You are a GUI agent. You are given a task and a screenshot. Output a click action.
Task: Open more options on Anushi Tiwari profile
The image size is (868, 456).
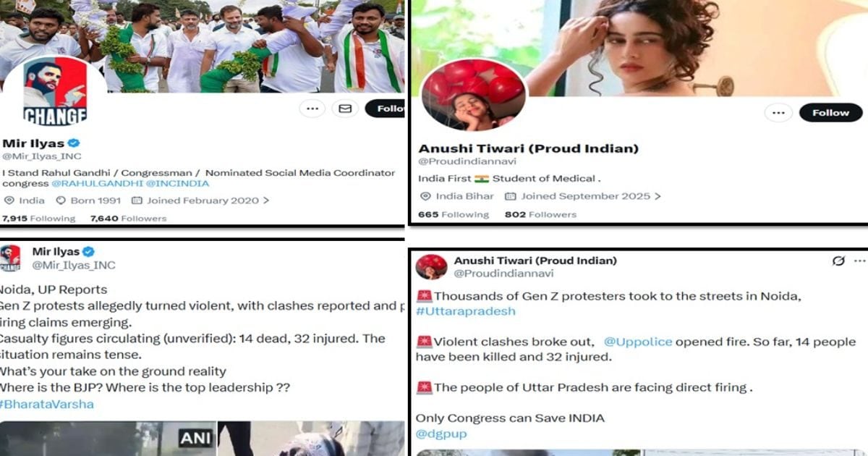coord(778,113)
